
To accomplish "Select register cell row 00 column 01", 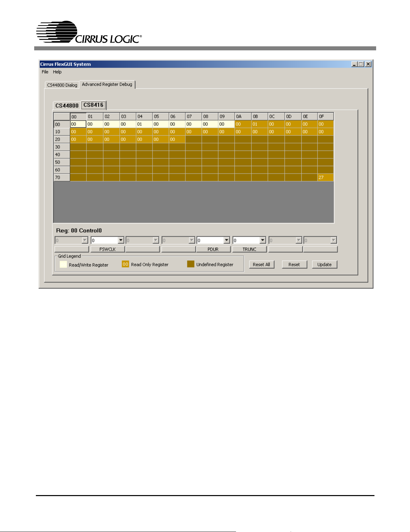I will pyautogui.click(x=95, y=124).
